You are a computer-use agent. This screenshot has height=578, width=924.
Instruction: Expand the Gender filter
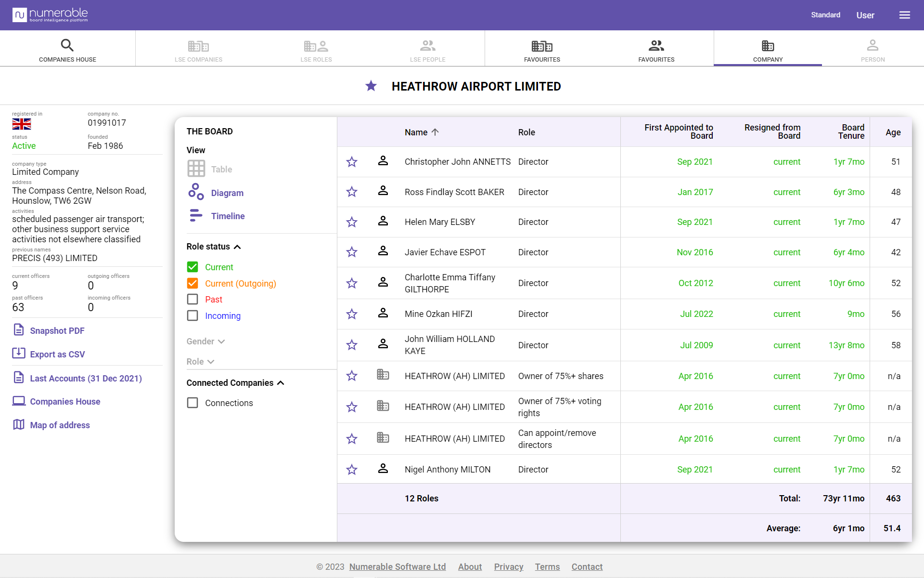[205, 342]
